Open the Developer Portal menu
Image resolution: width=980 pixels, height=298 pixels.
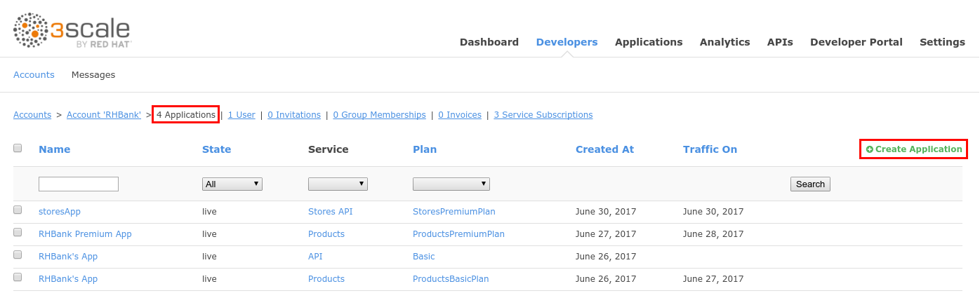pyautogui.click(x=856, y=42)
